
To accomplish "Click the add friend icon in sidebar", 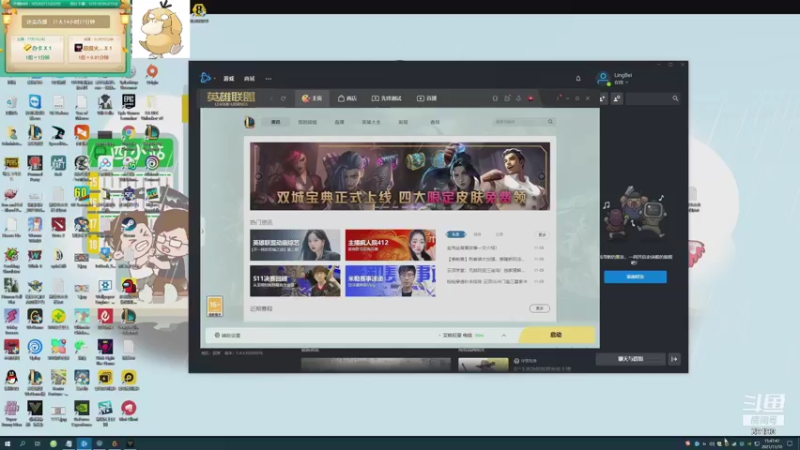I will coord(603,98).
